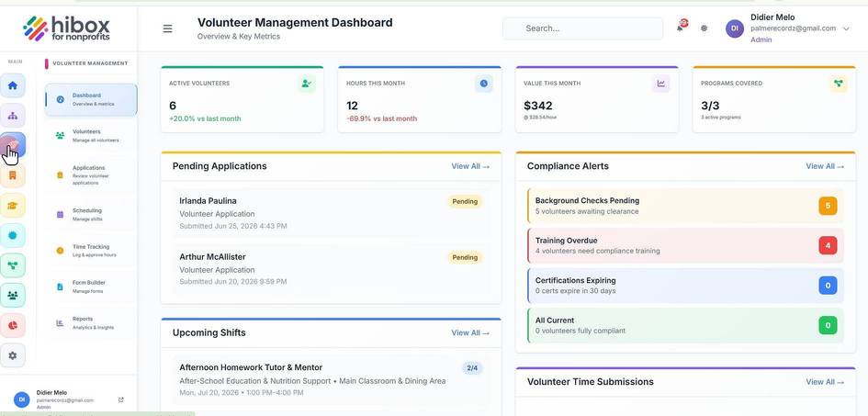
Task: Click View All in Compliance Alerts
Action: [x=825, y=166]
